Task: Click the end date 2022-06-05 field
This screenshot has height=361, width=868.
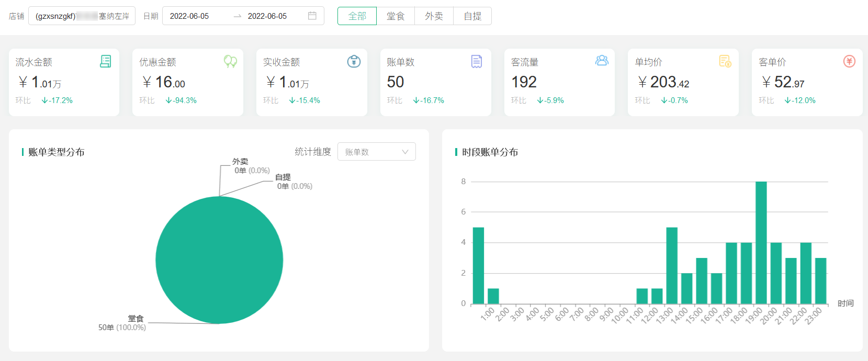Action: (267, 16)
